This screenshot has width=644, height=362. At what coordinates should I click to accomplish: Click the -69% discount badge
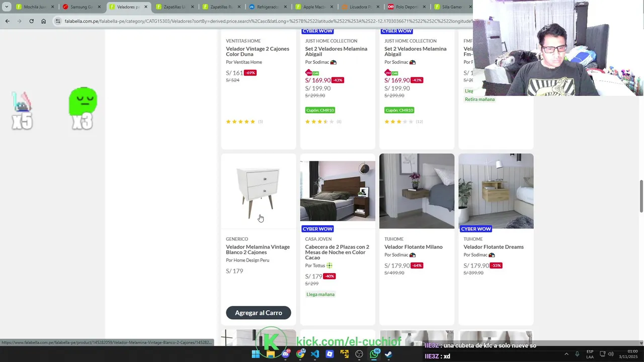[250, 73]
